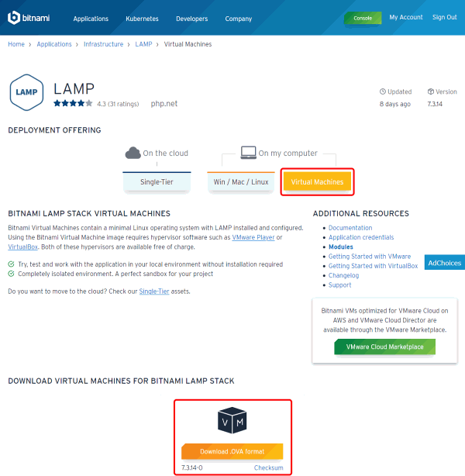
Task: Go to Home breadcrumb
Action: coord(16,44)
